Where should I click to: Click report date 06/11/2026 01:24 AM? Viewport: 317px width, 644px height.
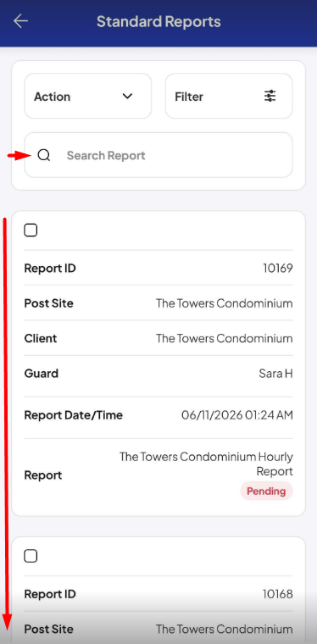click(237, 415)
